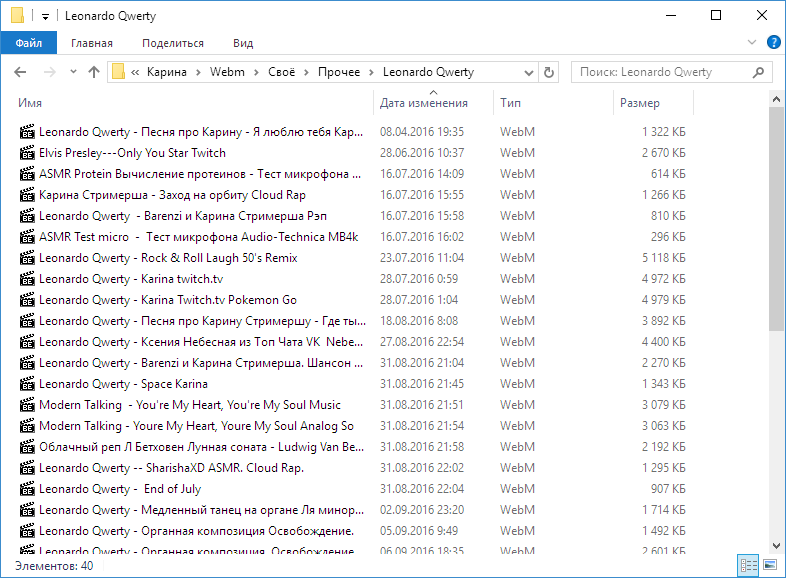Select icon of End of July file
Screen dimensions: 786x578
pos(27,489)
